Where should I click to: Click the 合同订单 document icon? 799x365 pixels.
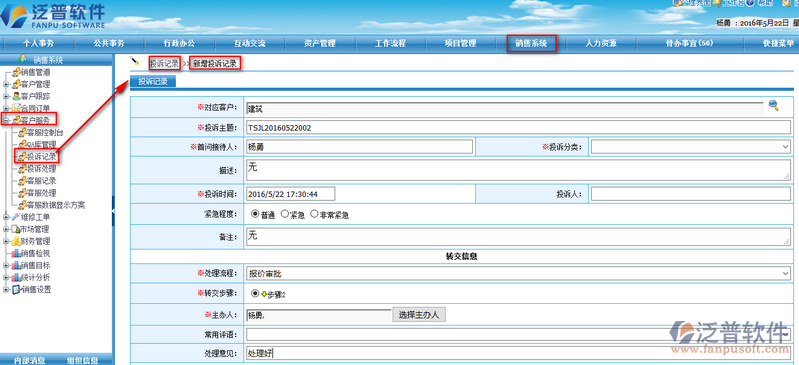pyautogui.click(x=16, y=108)
